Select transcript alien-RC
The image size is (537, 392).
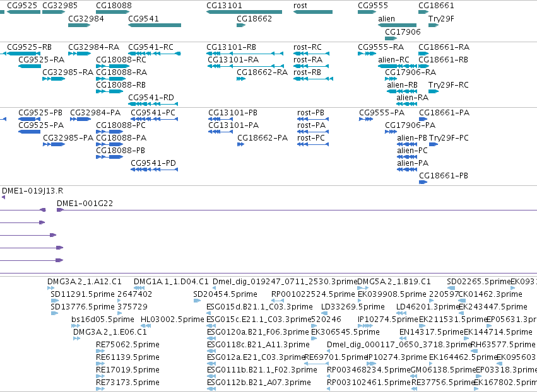tap(398, 66)
